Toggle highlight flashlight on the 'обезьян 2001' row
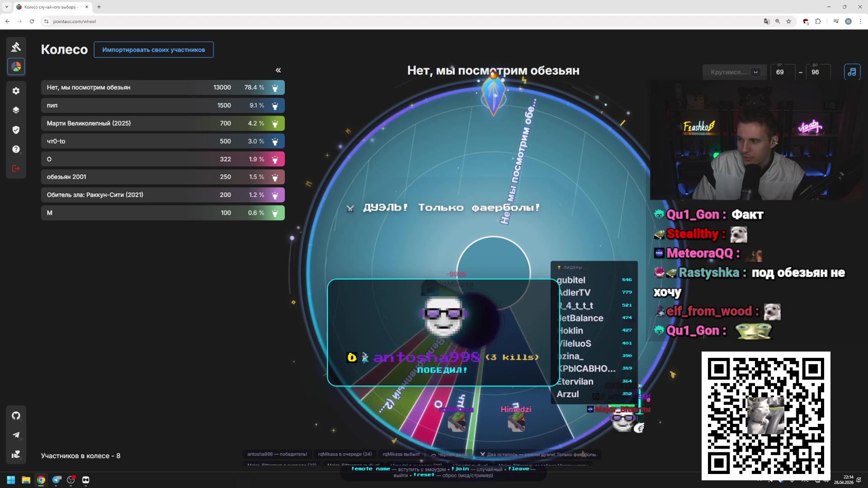Viewport: 868px width, 488px height. pos(275,177)
